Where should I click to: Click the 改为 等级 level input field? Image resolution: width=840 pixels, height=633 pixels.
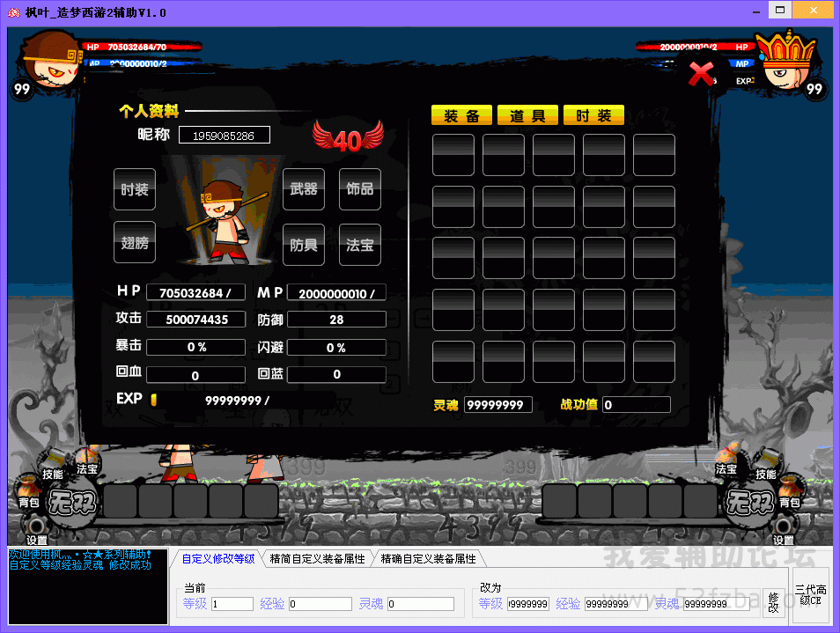point(527,604)
